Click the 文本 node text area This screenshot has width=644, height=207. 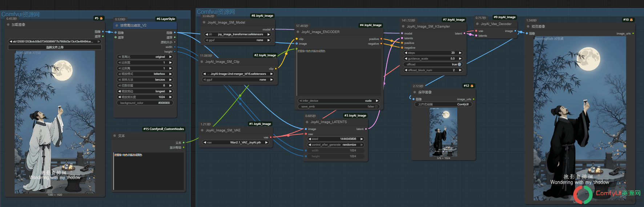tap(148, 171)
